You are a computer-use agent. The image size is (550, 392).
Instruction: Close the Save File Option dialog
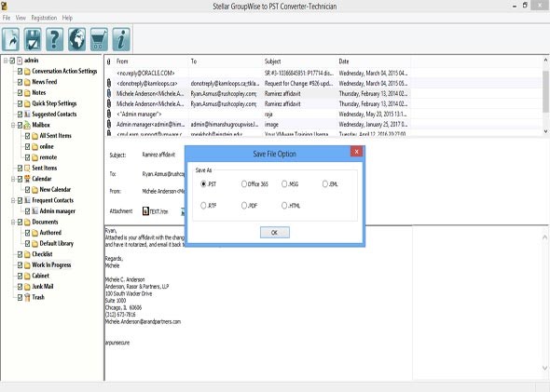coord(356,152)
